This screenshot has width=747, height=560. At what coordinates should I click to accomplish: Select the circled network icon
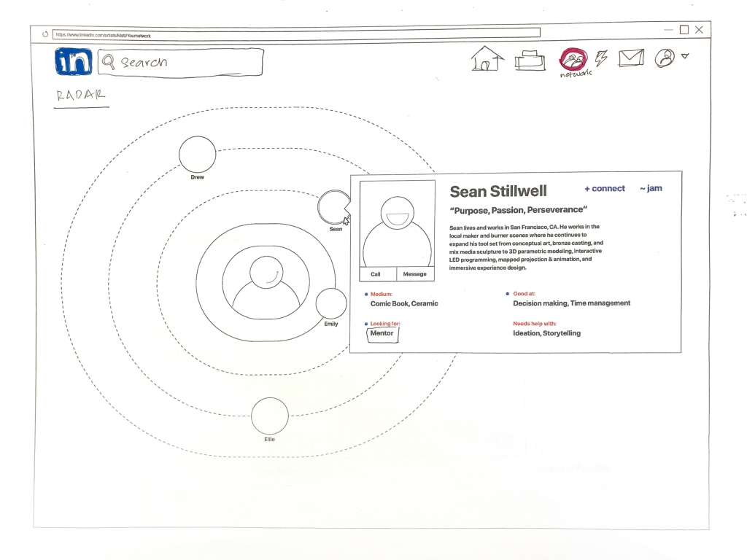point(574,58)
